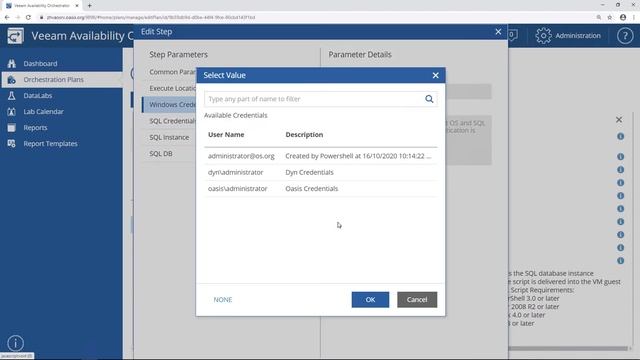Screen dimensions: 640x360
Task: Click the Dashboard icon
Action: point(11,64)
